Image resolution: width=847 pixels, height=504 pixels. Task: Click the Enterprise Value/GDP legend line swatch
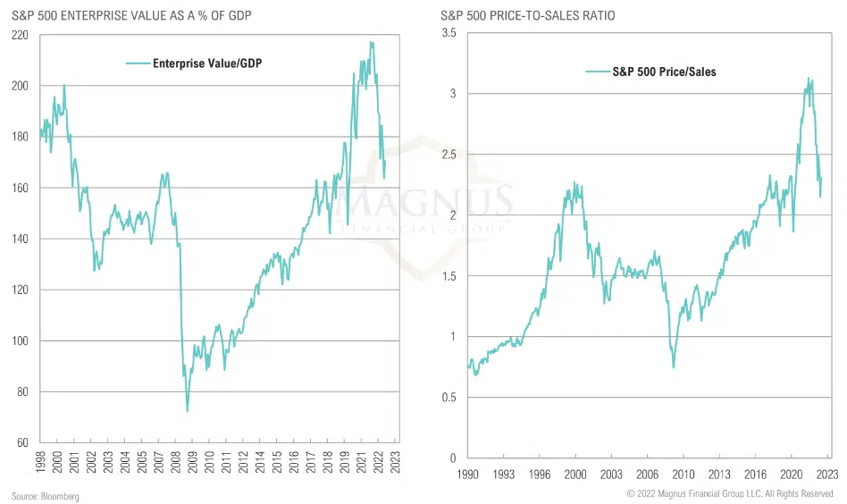[x=137, y=63]
